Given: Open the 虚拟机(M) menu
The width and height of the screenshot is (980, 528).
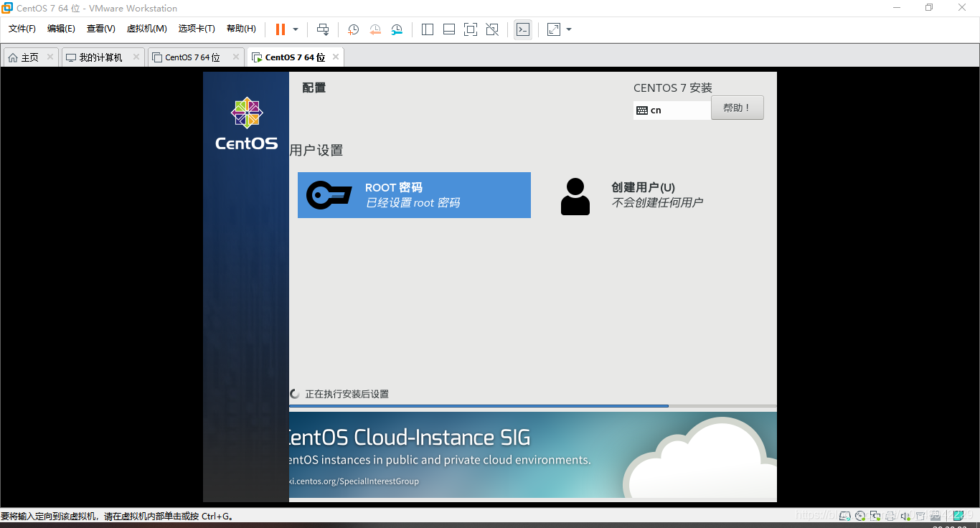Looking at the screenshot, I should (x=147, y=29).
